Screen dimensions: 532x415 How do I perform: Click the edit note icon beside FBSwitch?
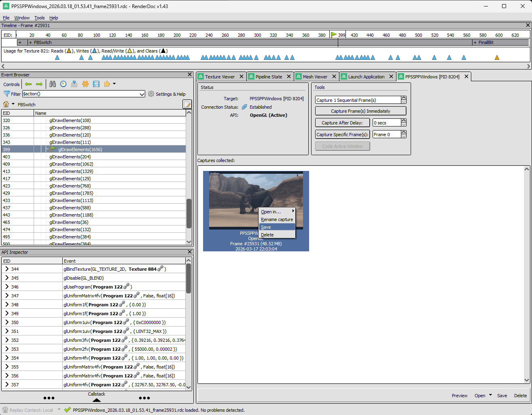(x=187, y=104)
